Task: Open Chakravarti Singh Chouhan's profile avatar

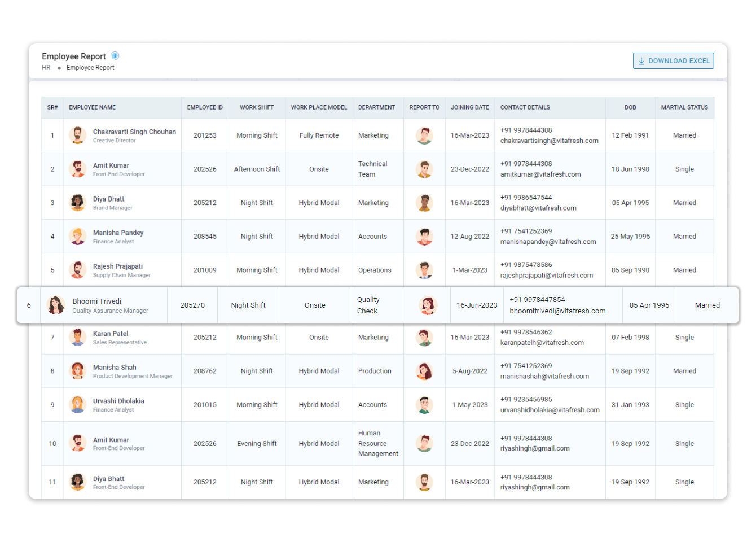Action: (77, 135)
